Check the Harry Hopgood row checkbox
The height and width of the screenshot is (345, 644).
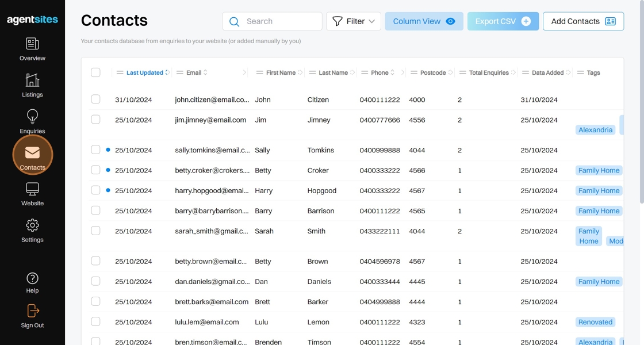[x=95, y=190]
